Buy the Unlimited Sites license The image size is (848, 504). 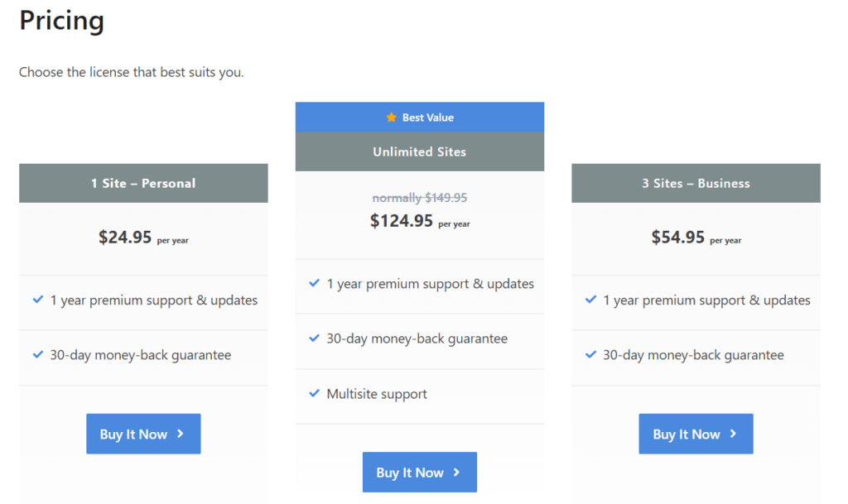pos(420,472)
